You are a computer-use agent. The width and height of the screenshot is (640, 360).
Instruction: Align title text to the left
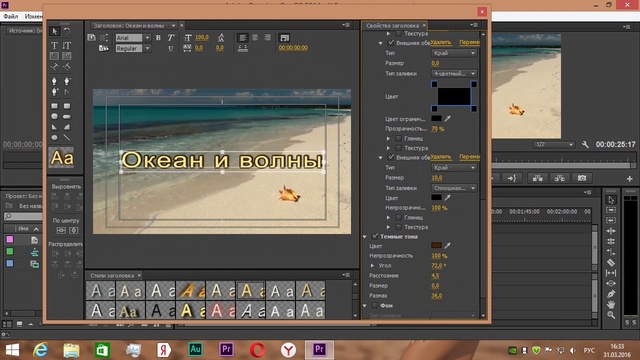(242, 38)
